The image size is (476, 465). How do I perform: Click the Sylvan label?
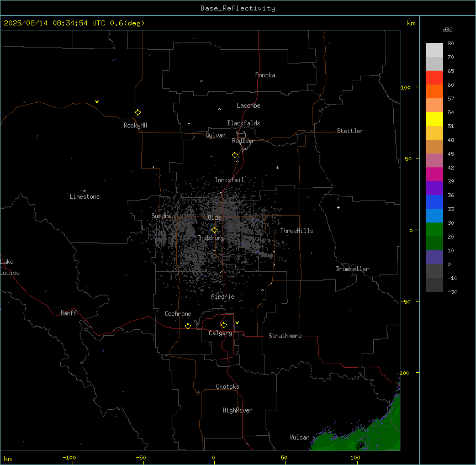pos(215,135)
